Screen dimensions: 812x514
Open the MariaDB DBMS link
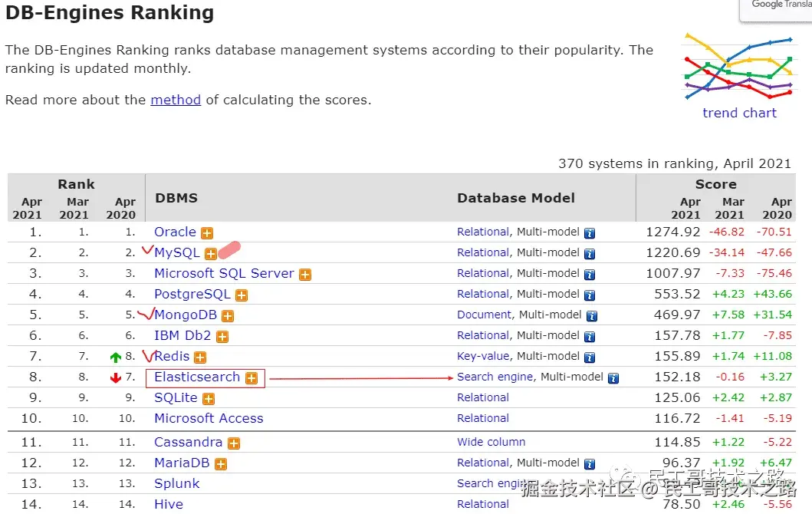[182, 463]
